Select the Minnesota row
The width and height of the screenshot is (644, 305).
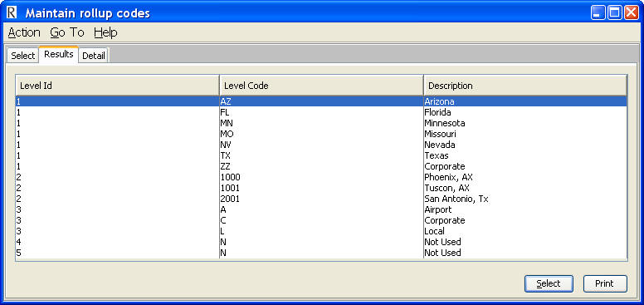[x=321, y=123]
